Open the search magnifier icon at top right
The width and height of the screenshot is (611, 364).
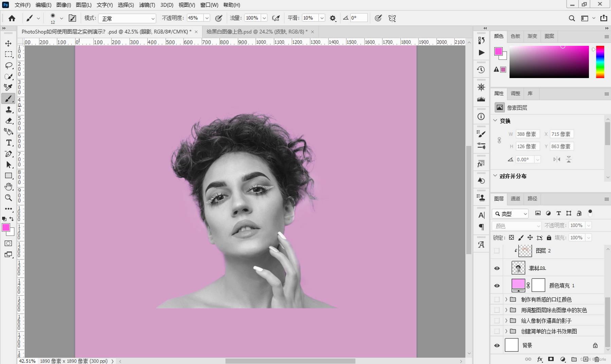click(x=572, y=18)
